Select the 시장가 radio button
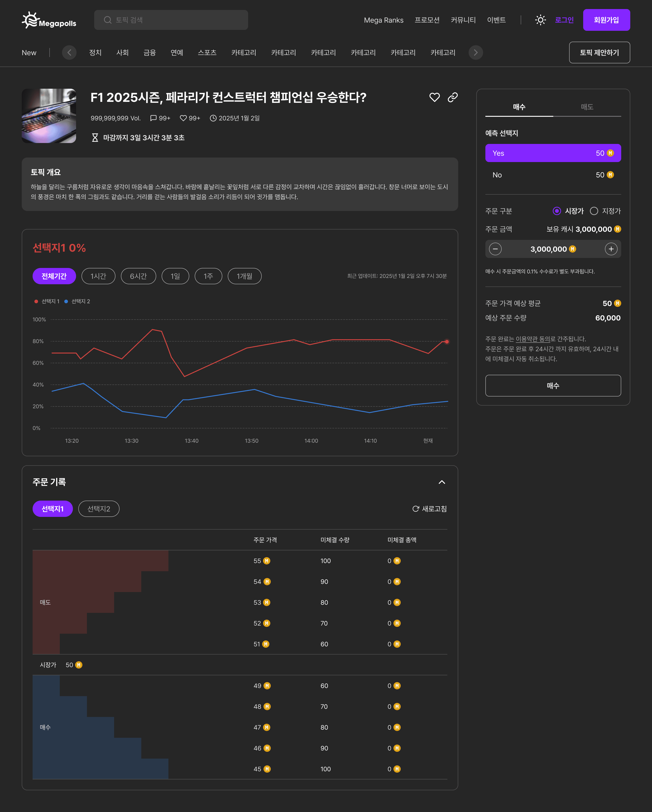 pyautogui.click(x=556, y=211)
